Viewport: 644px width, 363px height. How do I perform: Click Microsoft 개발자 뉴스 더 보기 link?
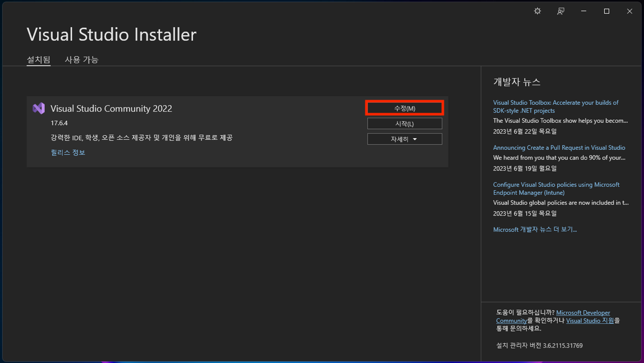pyautogui.click(x=535, y=230)
